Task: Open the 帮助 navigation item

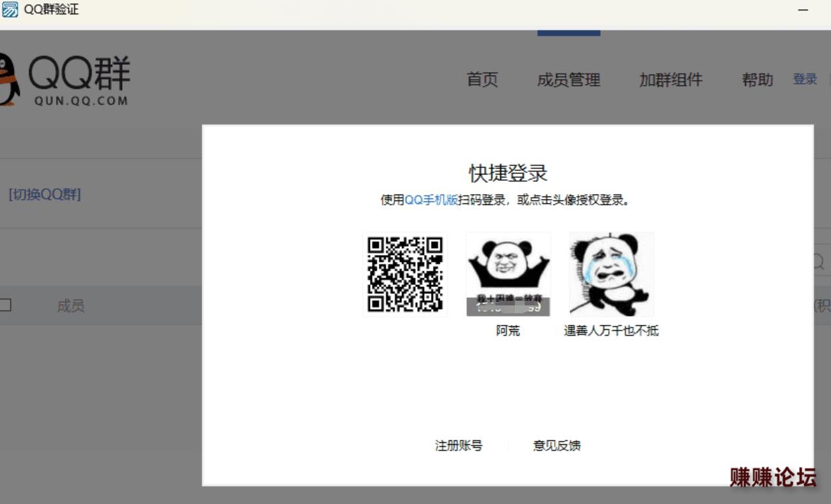Action: coord(758,80)
